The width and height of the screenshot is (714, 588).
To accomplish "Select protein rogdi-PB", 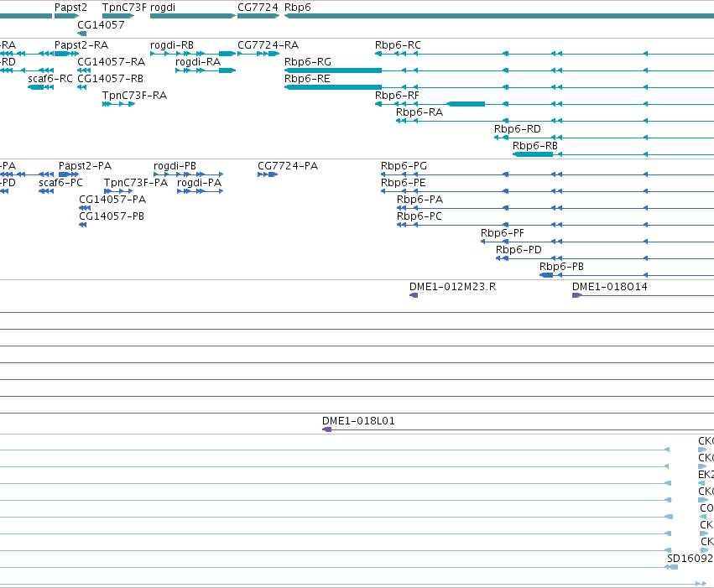I will point(175,165).
